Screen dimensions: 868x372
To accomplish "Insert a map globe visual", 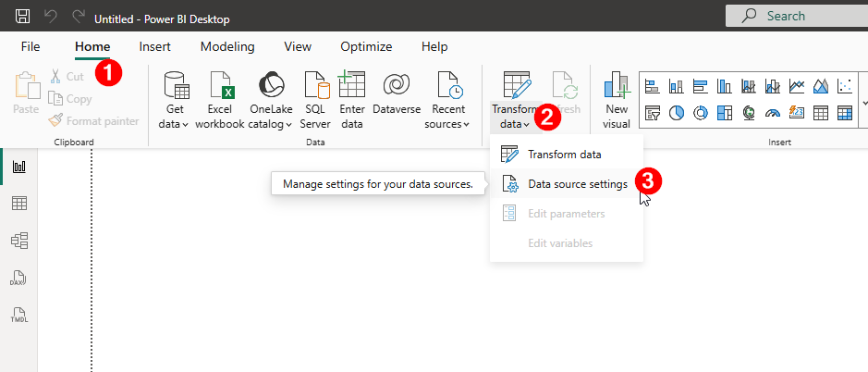I will point(749,113).
